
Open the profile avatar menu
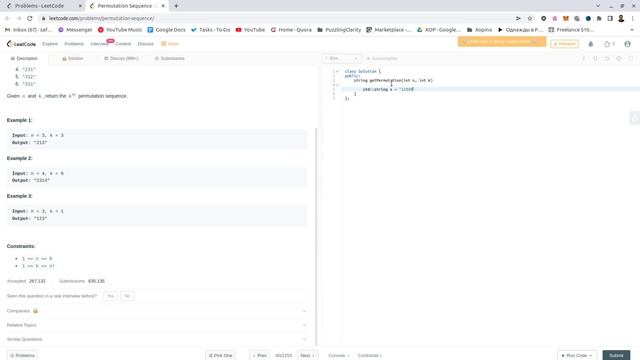tap(627, 44)
